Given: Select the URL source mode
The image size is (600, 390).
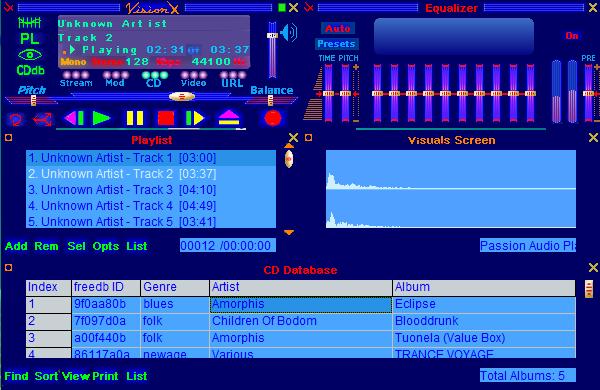Looking at the screenshot, I should (x=232, y=79).
